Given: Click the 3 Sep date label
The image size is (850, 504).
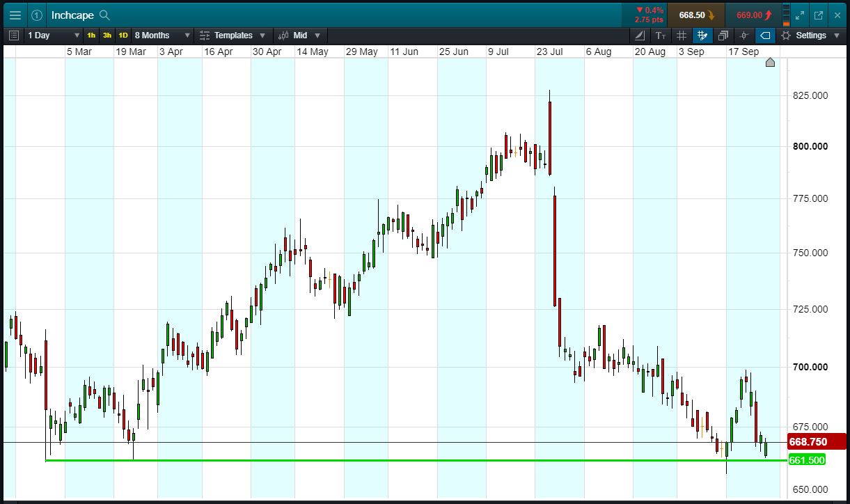Looking at the screenshot, I should pyautogui.click(x=691, y=52).
